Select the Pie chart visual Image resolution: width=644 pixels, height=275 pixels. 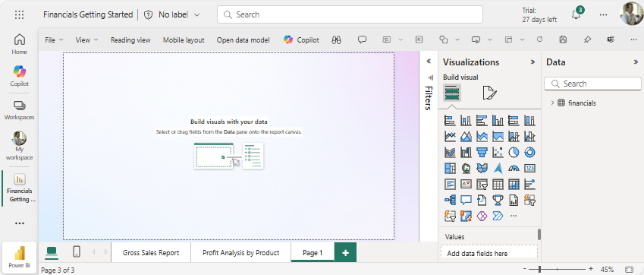[x=514, y=153]
